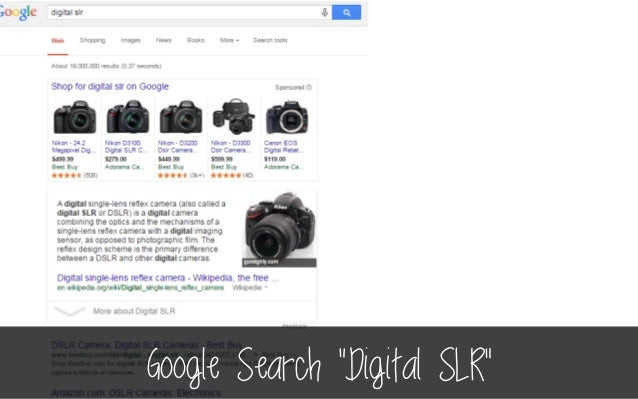Click the microphone voice search icon

pyautogui.click(x=324, y=13)
